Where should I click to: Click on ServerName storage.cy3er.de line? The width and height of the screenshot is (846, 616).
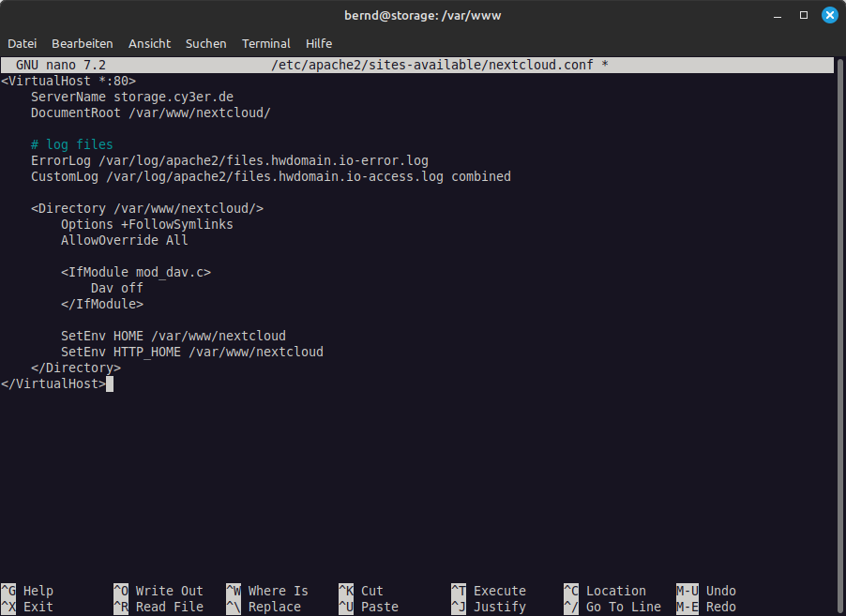click(x=132, y=98)
